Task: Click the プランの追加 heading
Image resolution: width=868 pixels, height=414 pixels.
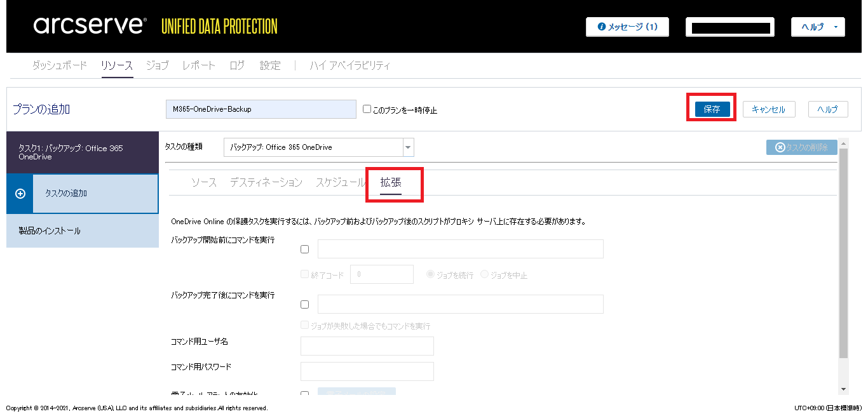Action: 41,109
